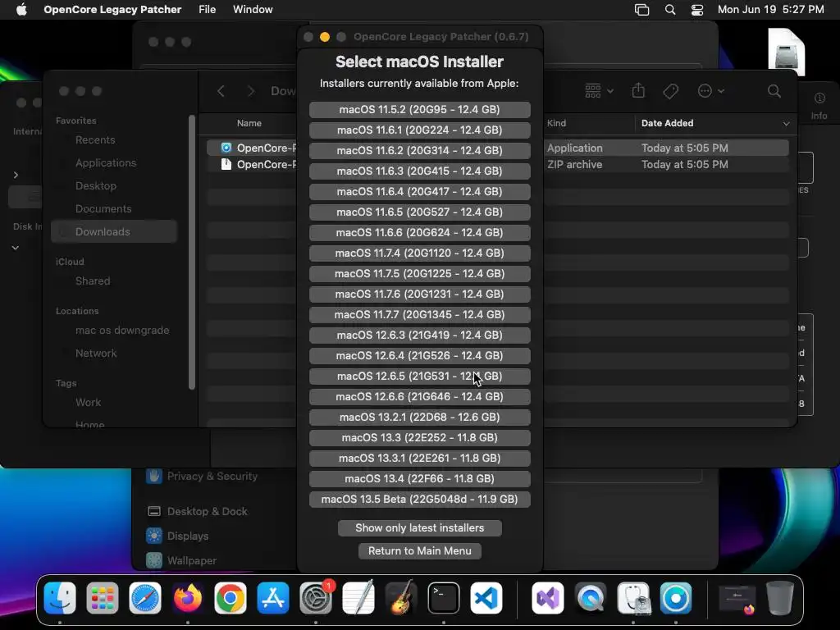Open Terminal from the Dock

[x=444, y=598]
